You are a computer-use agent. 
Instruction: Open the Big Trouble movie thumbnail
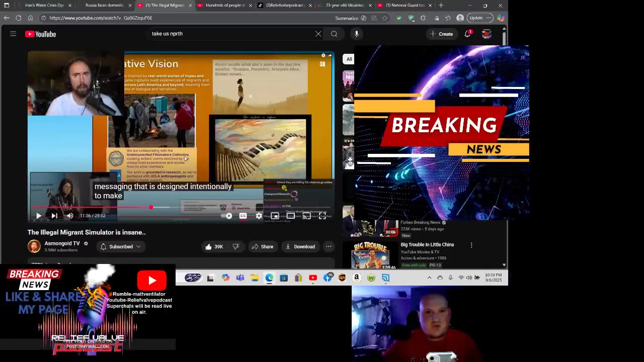[371, 255]
